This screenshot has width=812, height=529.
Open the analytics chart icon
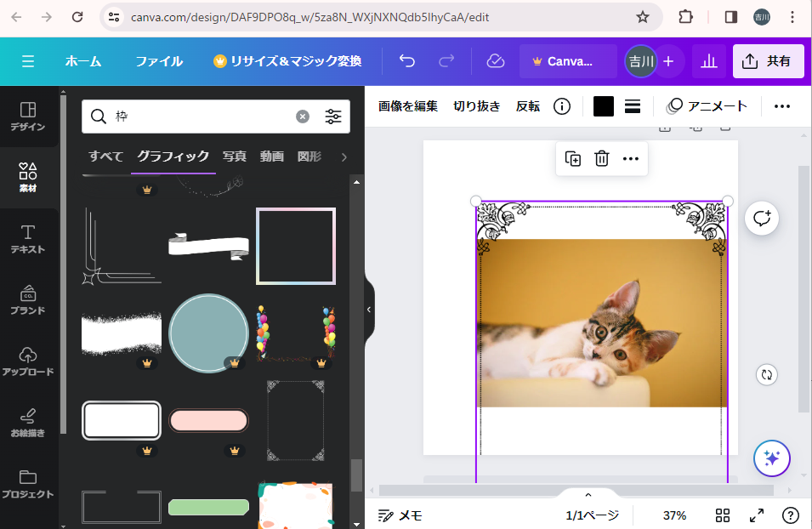707,61
